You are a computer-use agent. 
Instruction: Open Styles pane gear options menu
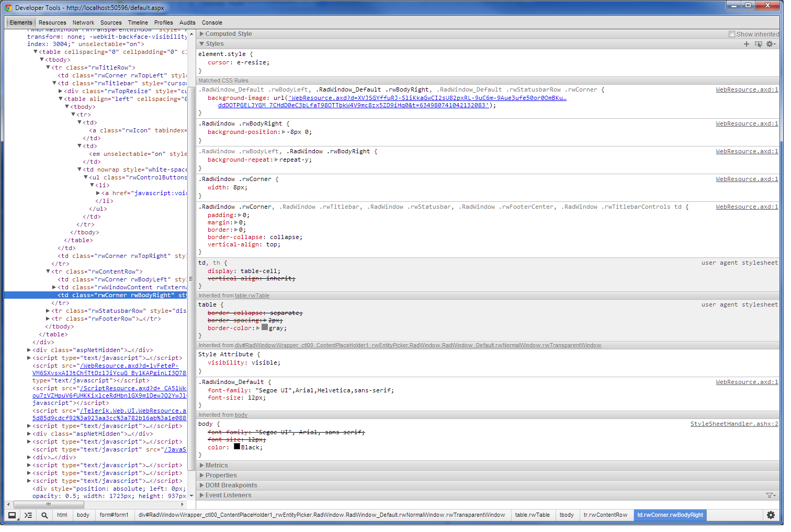(770, 44)
